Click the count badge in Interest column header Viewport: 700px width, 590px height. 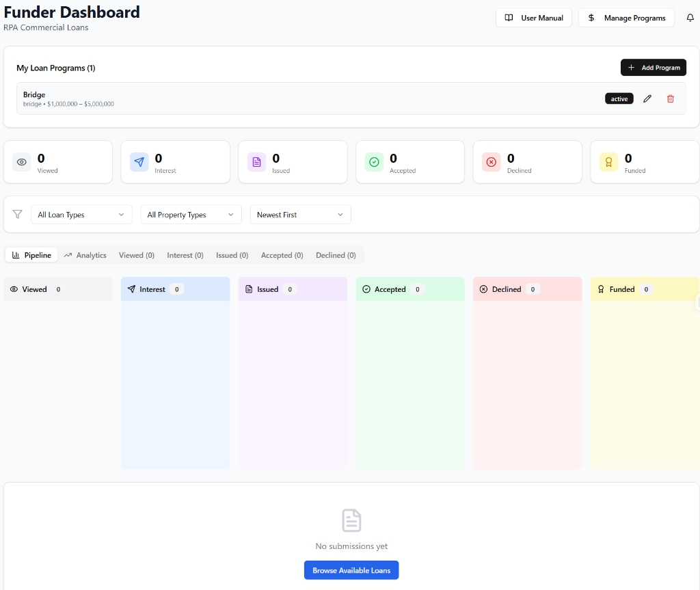click(177, 289)
